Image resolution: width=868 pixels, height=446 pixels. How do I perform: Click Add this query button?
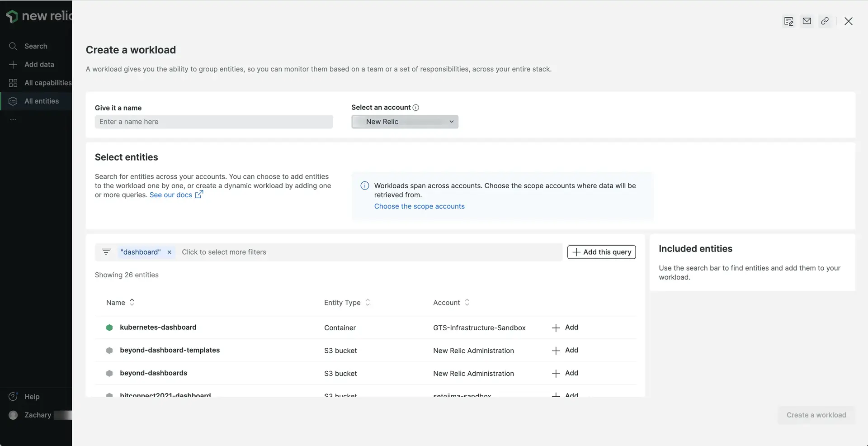[601, 252]
